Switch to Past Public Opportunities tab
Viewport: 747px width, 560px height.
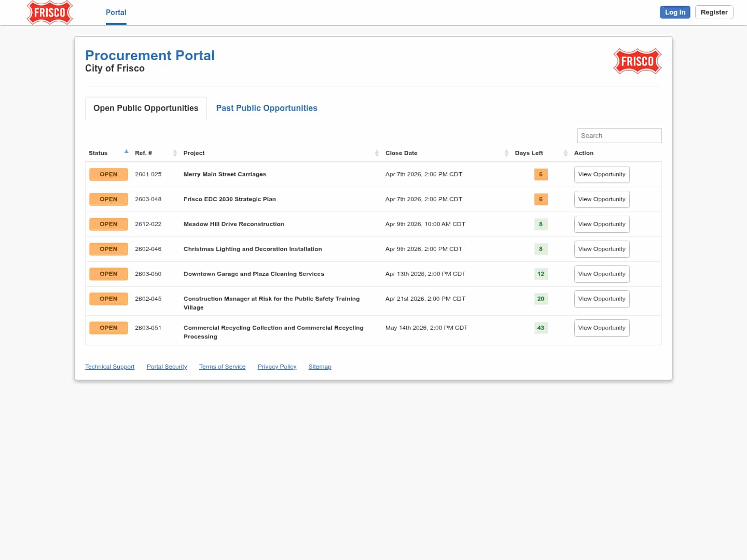pos(266,108)
